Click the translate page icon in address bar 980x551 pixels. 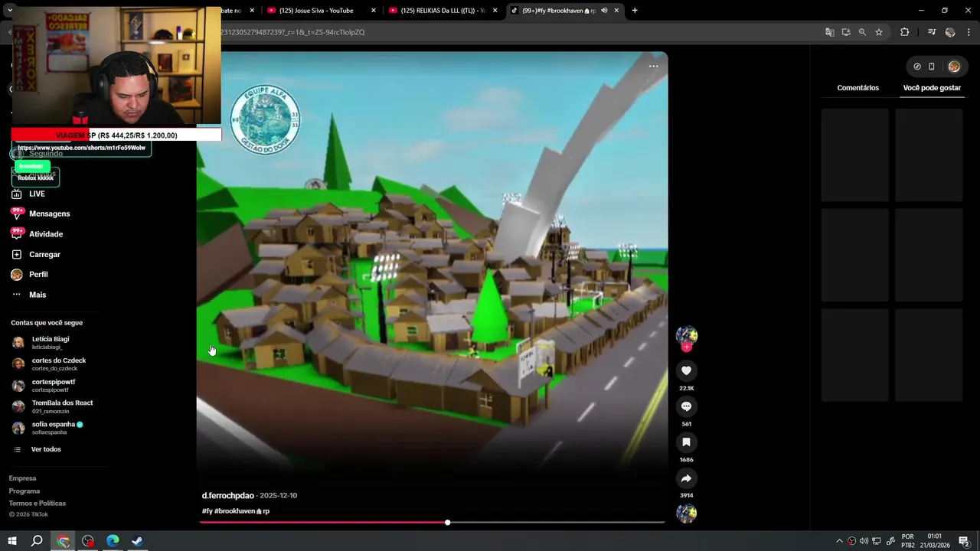pyautogui.click(x=829, y=32)
